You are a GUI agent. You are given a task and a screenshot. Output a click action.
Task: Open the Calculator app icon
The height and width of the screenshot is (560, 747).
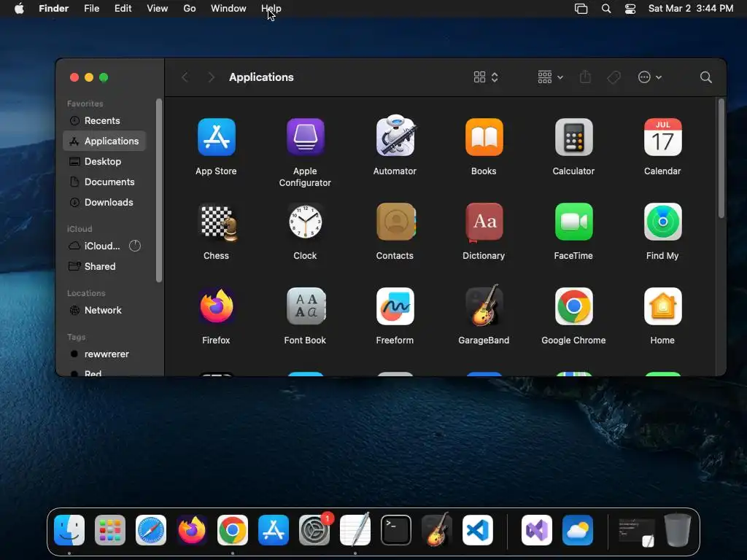(573, 137)
